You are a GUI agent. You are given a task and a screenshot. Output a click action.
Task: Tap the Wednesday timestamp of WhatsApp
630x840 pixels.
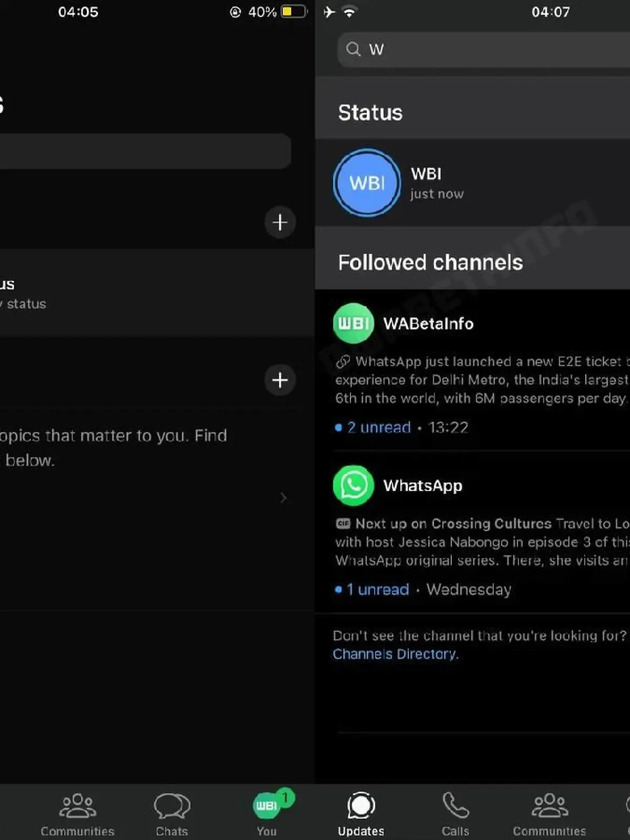tap(469, 590)
